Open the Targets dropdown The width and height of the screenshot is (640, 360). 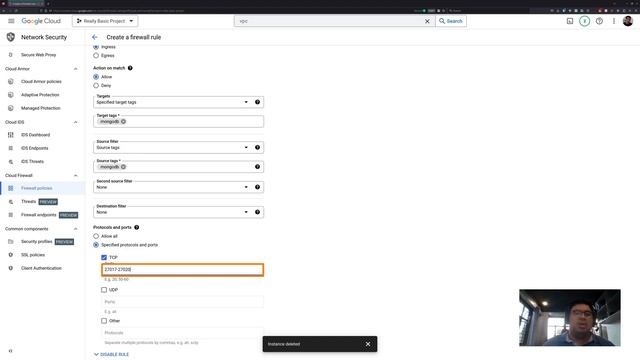[178, 102]
